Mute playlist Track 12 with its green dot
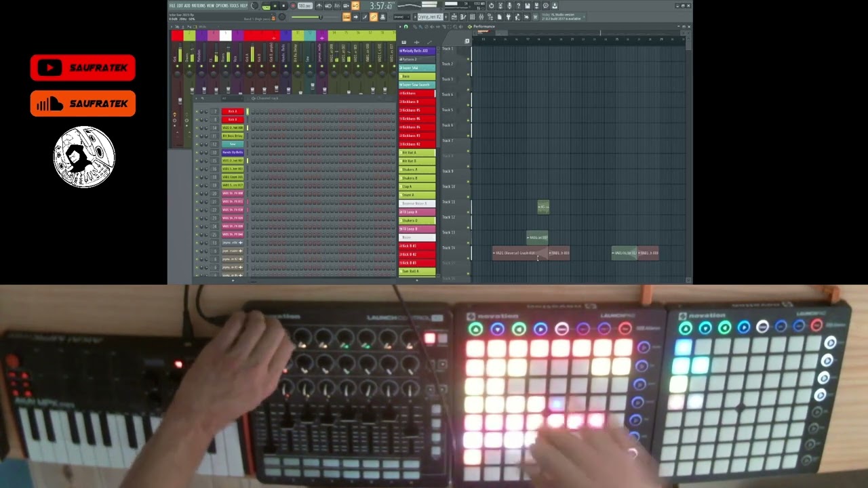 pos(468,228)
